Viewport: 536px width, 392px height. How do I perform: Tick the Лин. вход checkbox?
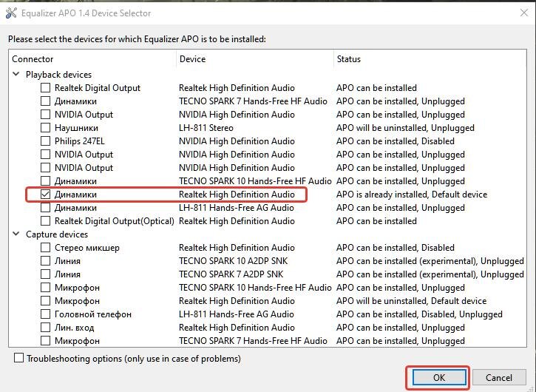[45, 328]
